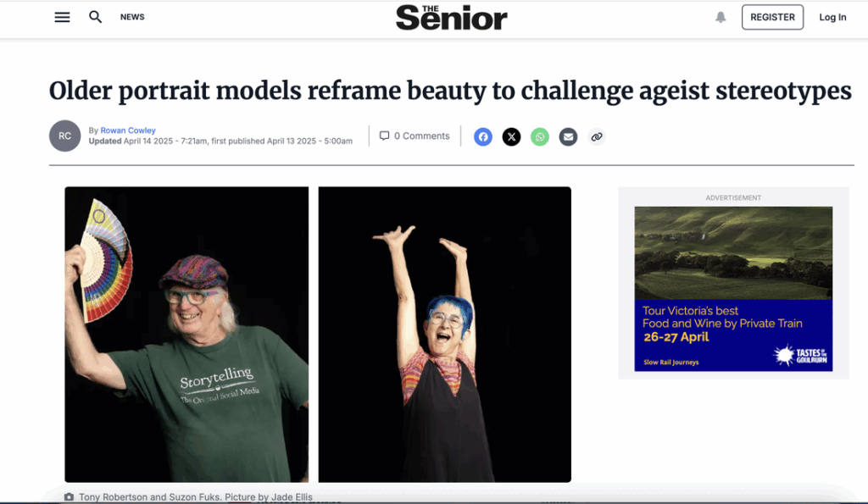Click The Senior logo
The width and height of the screenshot is (868, 504).
pyautogui.click(x=451, y=17)
